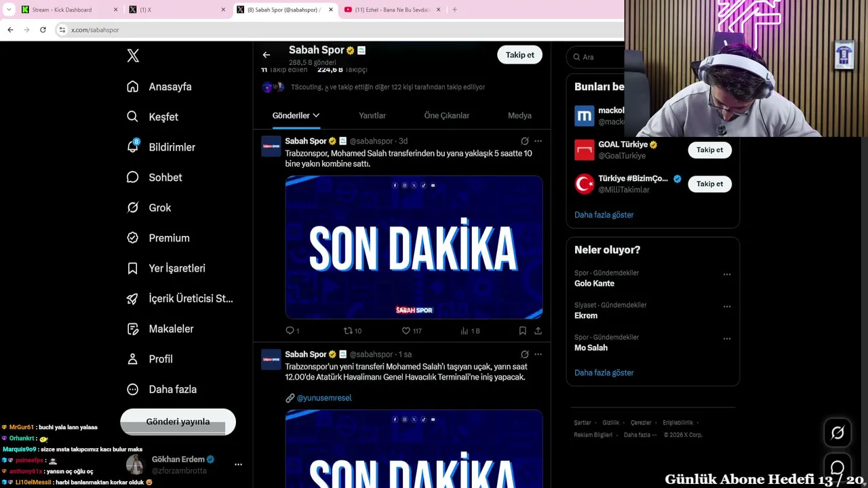Screen dimensions: 868x488
Task: Open the floating Grok button
Action: 837,433
